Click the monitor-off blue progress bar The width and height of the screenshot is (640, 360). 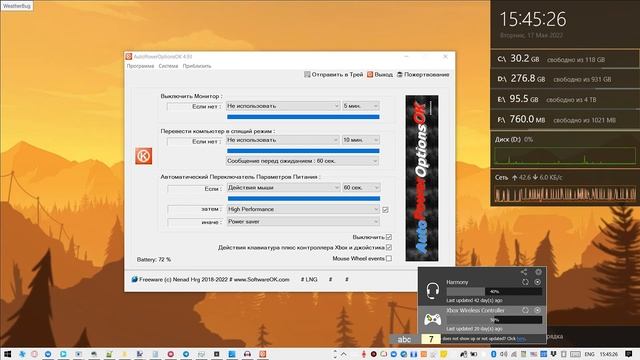click(303, 117)
